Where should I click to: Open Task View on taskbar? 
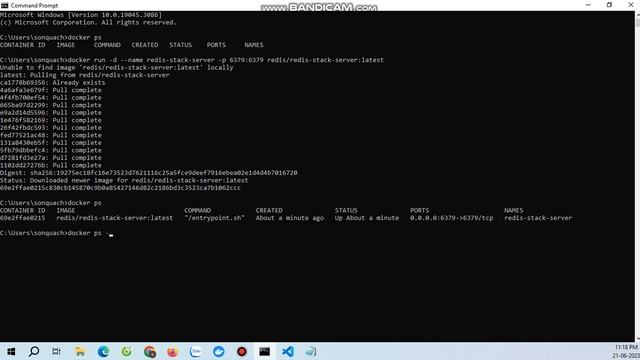point(56,351)
